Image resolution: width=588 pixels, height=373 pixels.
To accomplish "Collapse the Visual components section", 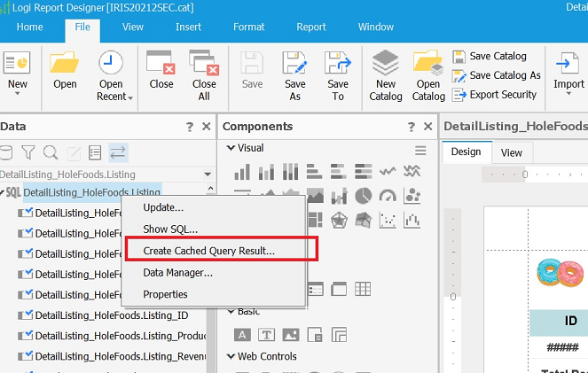I will click(x=231, y=148).
